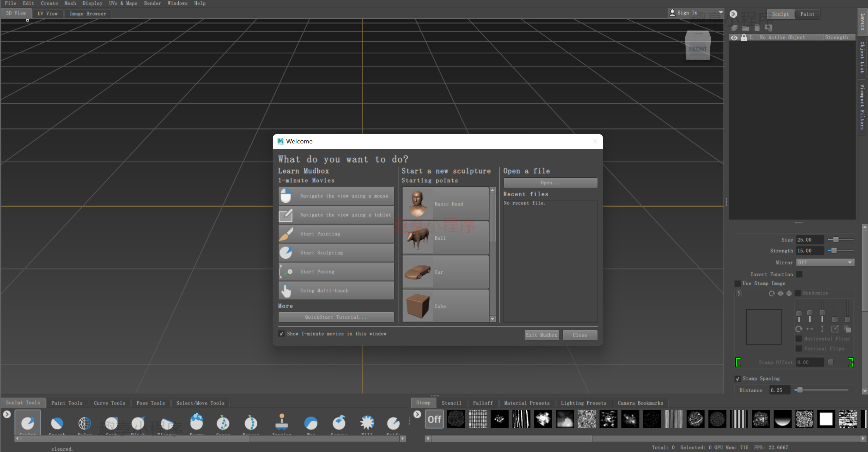This screenshot has width=868, height=452.
Task: Select the Foamy sculpt tool
Action: [x=197, y=422]
